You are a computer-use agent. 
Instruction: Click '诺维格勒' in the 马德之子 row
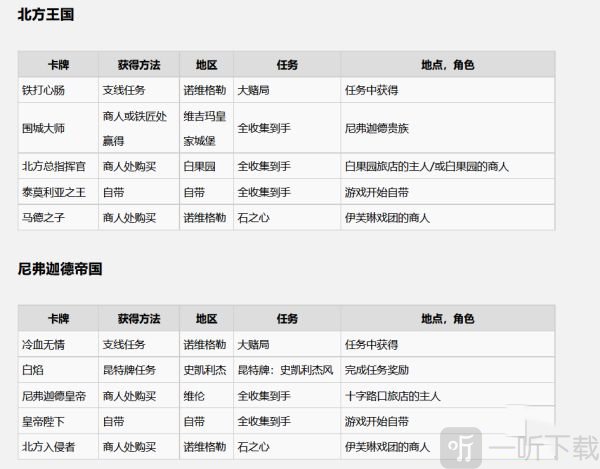205,218
